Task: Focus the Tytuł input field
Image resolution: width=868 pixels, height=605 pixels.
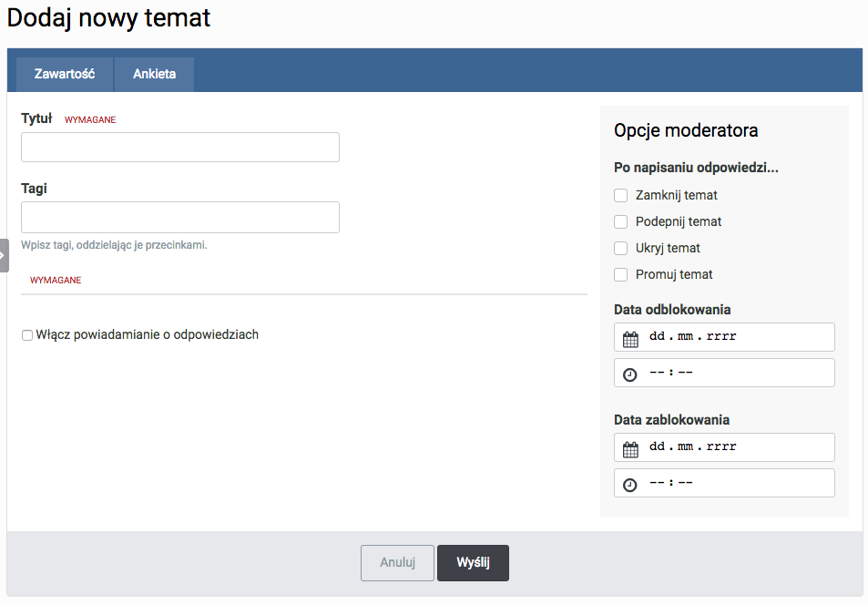Action: (180, 147)
